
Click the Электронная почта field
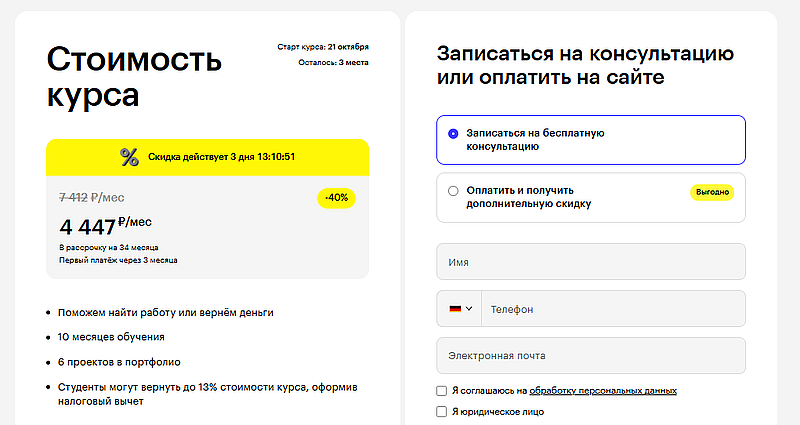tap(591, 356)
